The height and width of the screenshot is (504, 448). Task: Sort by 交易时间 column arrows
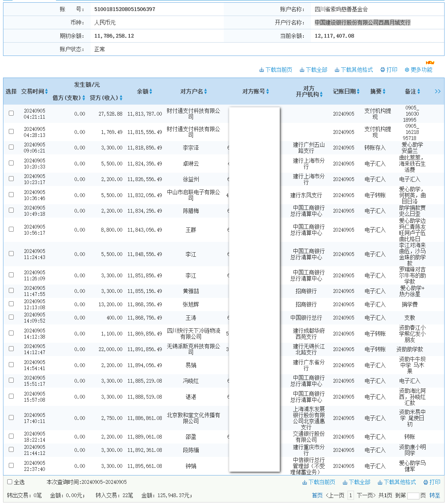46,91
